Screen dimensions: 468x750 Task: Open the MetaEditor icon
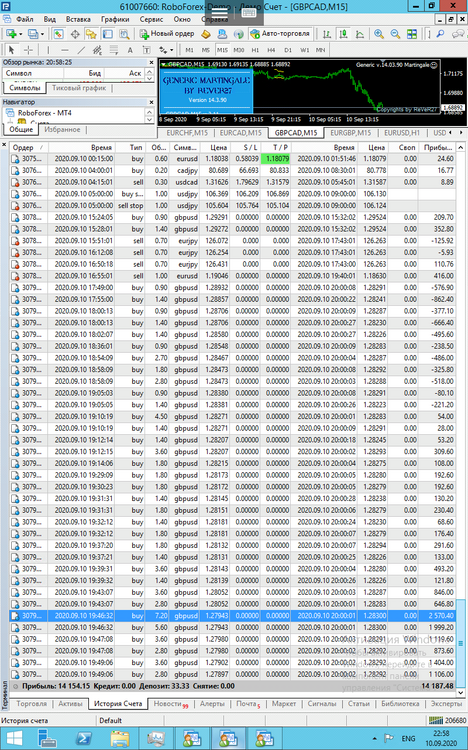(206, 34)
